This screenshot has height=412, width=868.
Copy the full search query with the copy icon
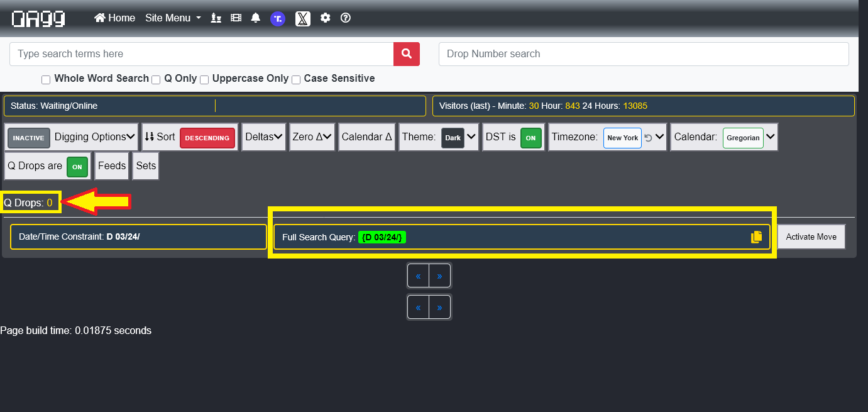click(x=756, y=237)
